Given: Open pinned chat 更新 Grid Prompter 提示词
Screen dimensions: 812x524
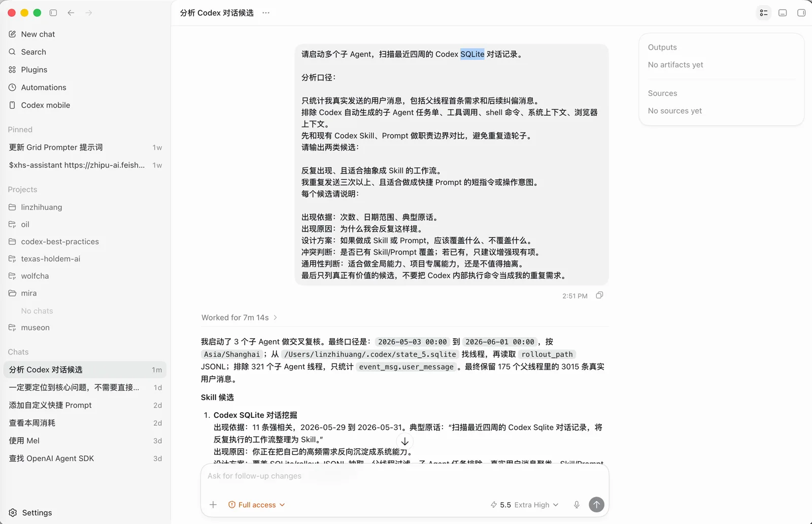Looking at the screenshot, I should tap(85, 147).
